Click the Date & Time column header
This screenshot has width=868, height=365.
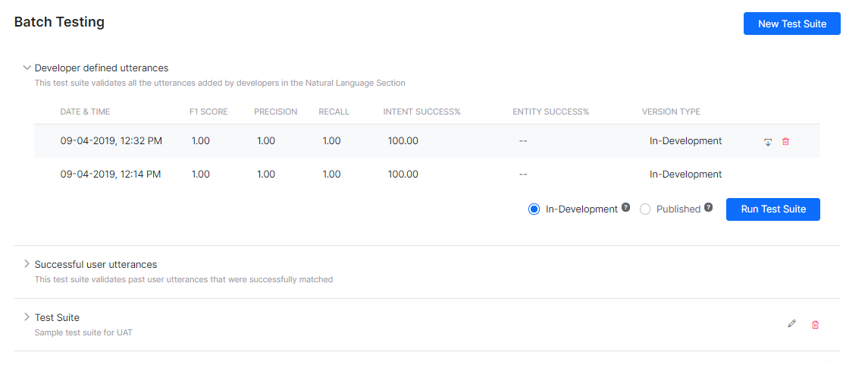pyautogui.click(x=85, y=112)
